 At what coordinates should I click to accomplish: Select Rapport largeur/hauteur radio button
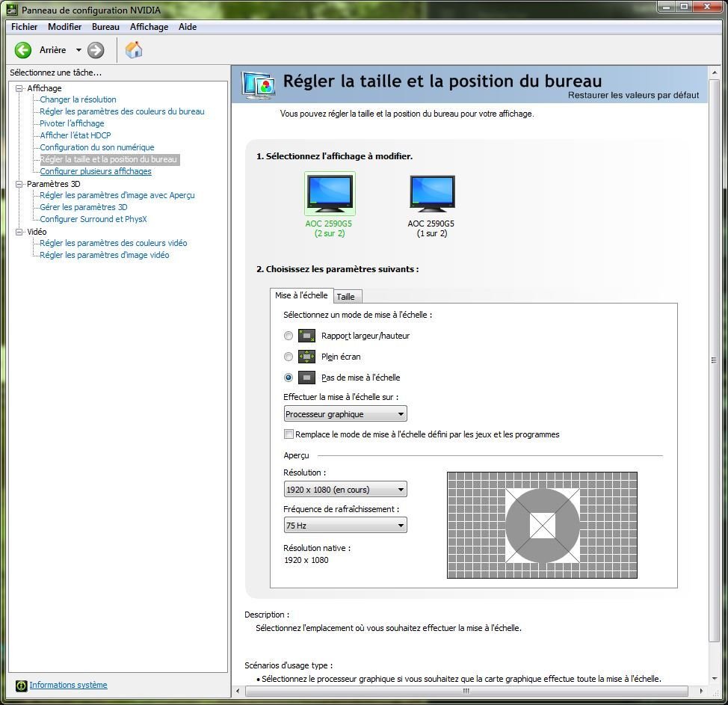(289, 336)
